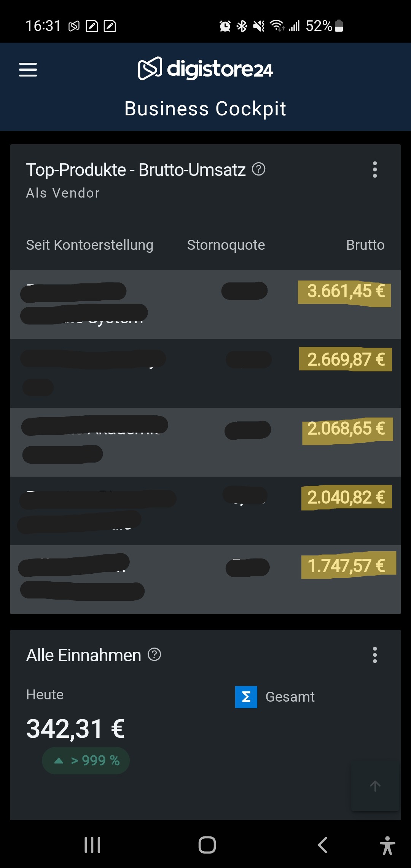Open product row with 3.661,45 € revenue
This screenshot has width=411, height=868.
click(x=205, y=305)
